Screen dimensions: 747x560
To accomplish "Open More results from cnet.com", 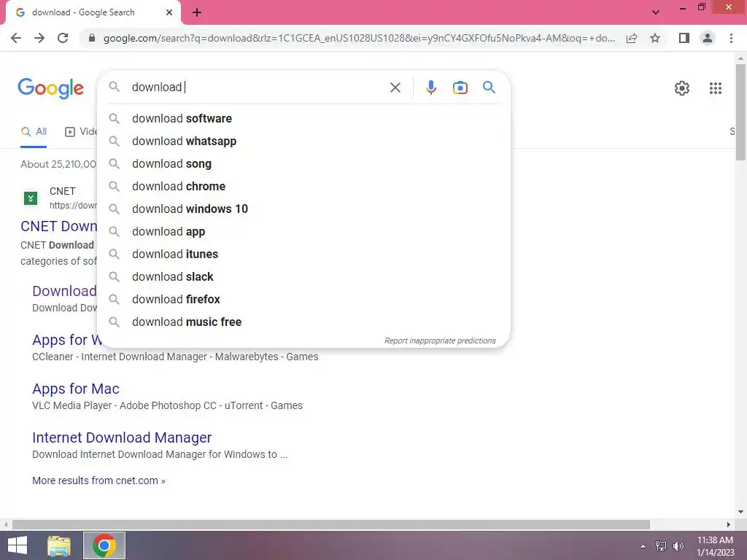I will point(98,481).
